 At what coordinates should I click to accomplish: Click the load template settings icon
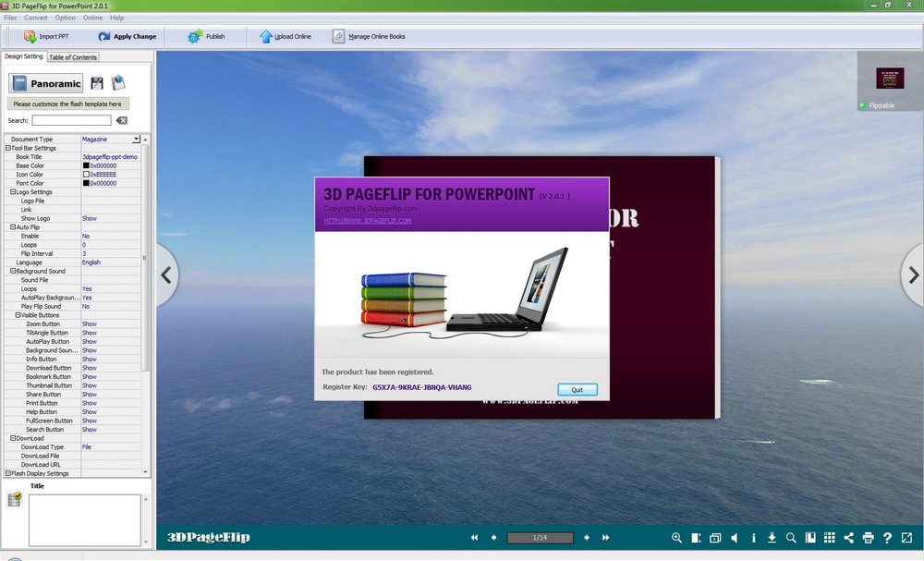click(118, 82)
